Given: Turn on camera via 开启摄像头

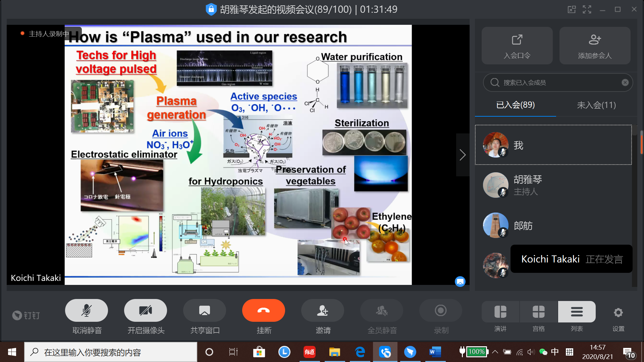Looking at the screenshot, I should [146, 311].
